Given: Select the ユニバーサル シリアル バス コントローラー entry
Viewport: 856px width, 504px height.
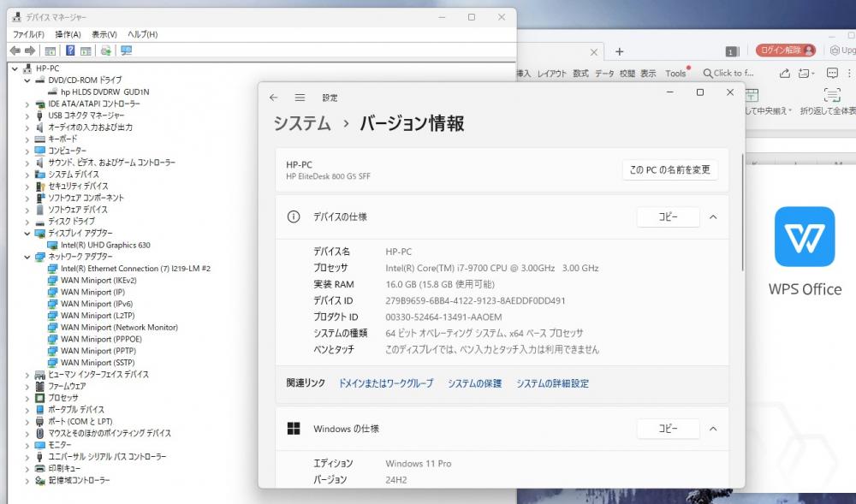Looking at the screenshot, I should 107,457.
